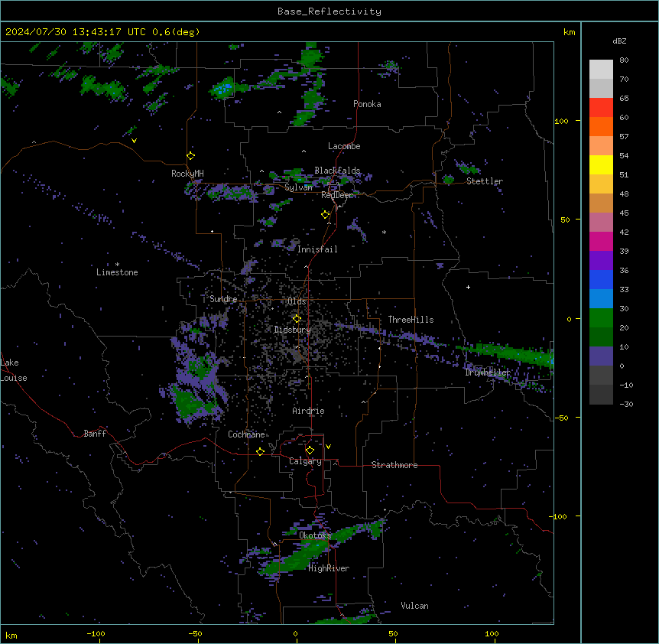Pick the orange 57 dBZ legend swatch

pos(601,126)
